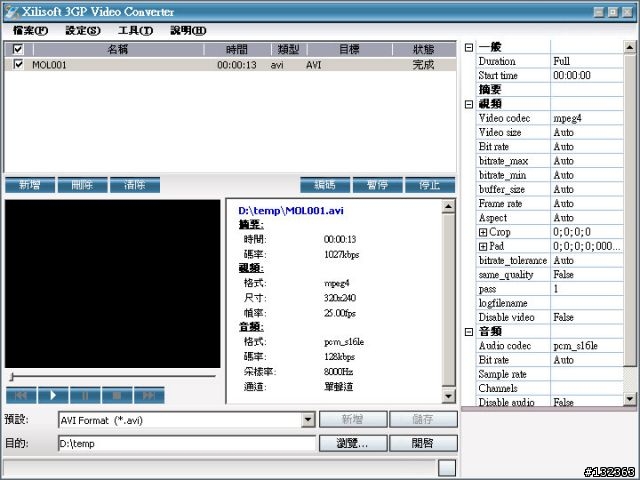
Task: Click the 編碼 encode button
Action: [325, 185]
